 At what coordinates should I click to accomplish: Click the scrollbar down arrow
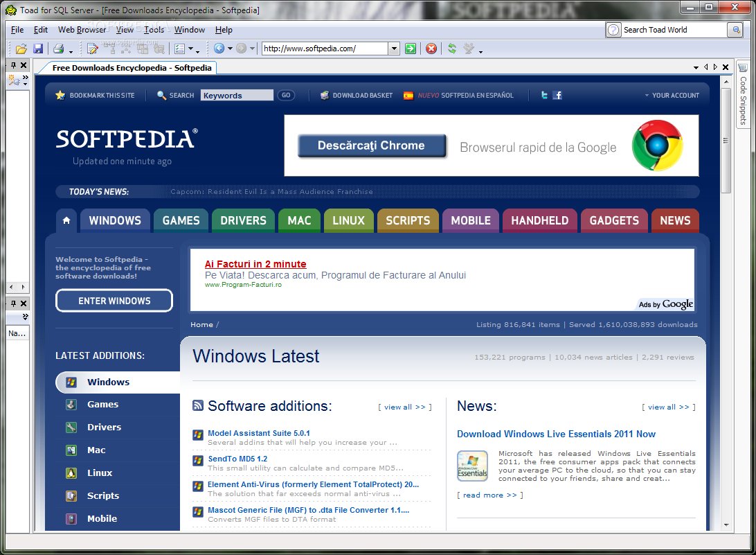coord(726,525)
